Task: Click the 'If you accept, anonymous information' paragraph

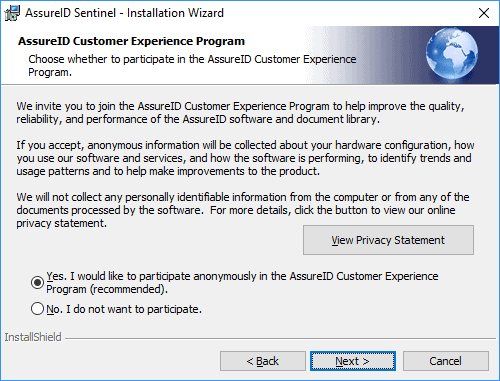Action: (x=245, y=158)
